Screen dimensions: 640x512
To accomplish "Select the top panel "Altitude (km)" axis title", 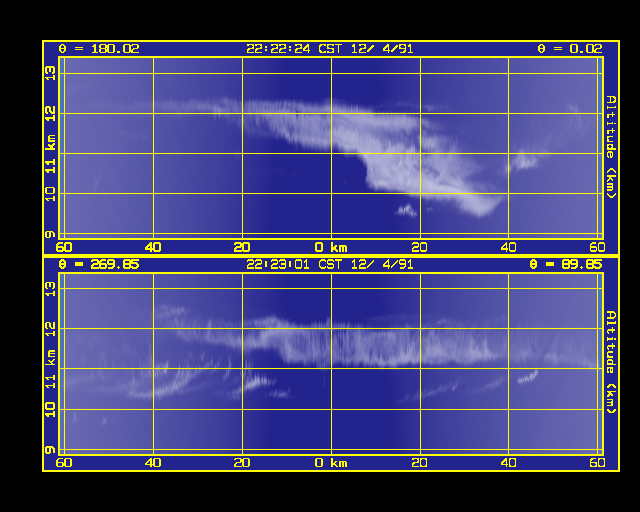I will coord(611,147).
